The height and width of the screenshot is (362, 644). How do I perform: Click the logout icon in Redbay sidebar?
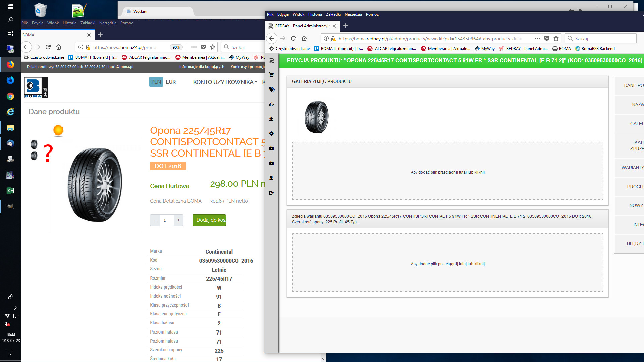tap(271, 193)
